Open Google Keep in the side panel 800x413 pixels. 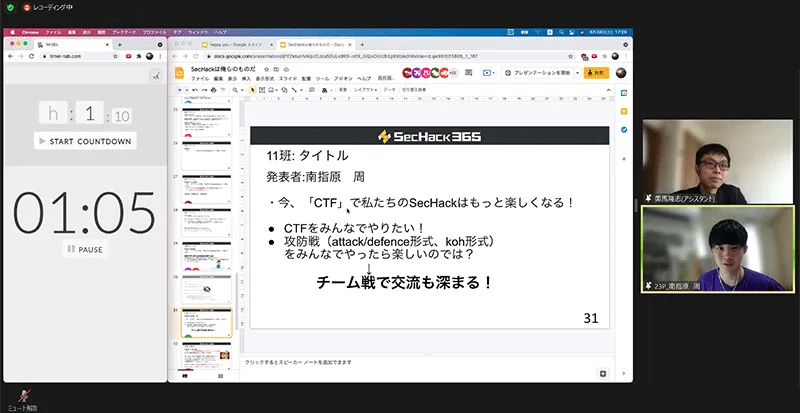623,111
